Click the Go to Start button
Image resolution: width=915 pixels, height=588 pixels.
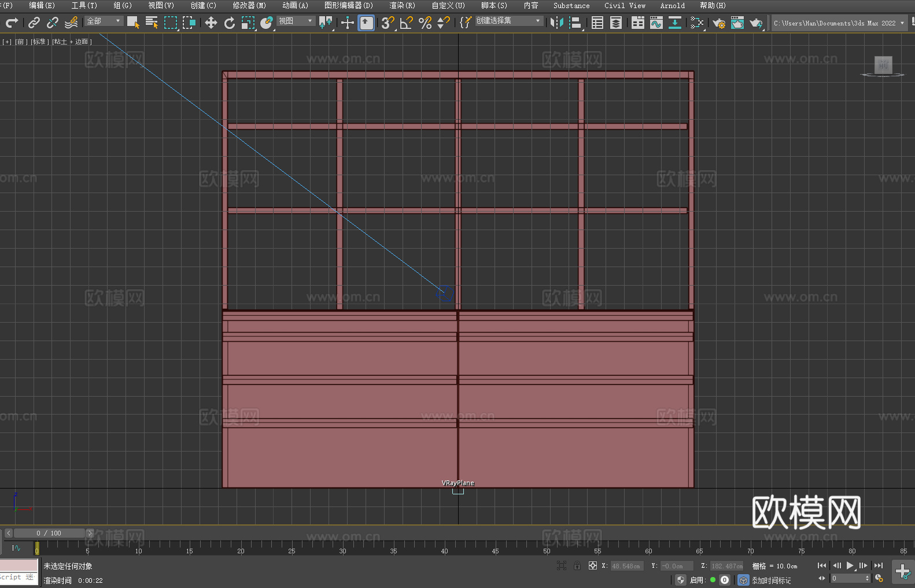(x=822, y=565)
